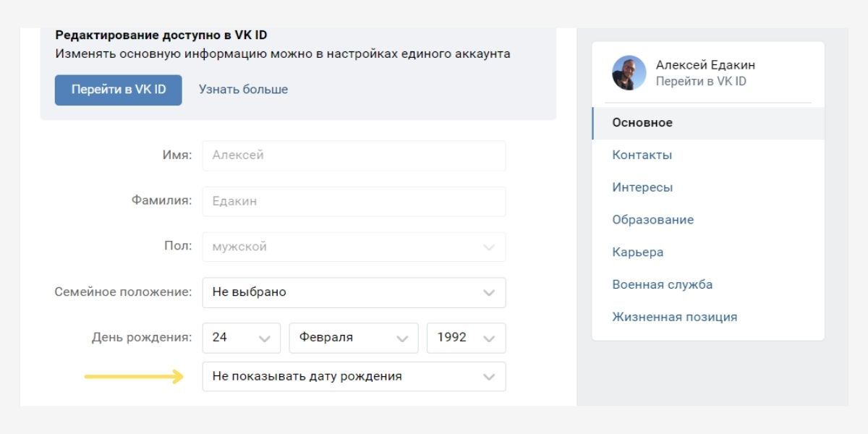Open the Пол dropdown showing мужской
The image size is (868, 434).
[x=354, y=247]
